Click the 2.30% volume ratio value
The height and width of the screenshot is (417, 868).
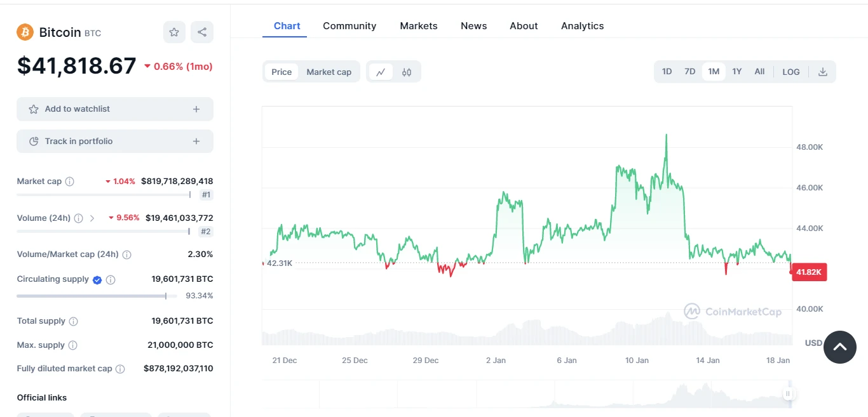pos(200,255)
